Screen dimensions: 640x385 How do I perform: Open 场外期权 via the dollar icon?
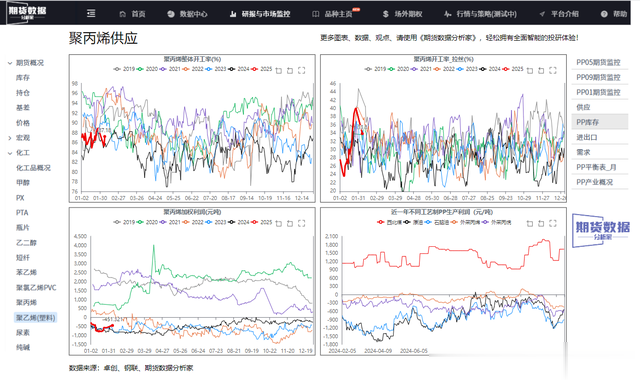[x=386, y=14]
